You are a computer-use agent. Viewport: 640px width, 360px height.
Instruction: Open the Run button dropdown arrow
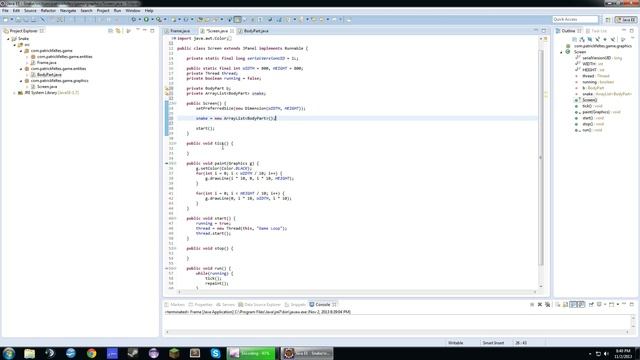tap(152, 19)
